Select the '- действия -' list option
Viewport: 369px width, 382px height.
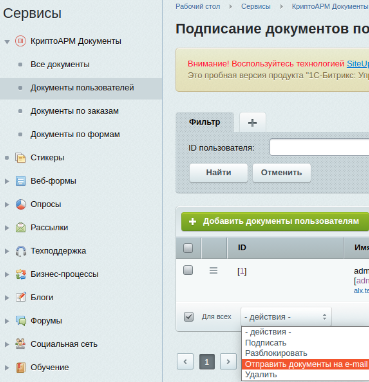[x=305, y=332]
